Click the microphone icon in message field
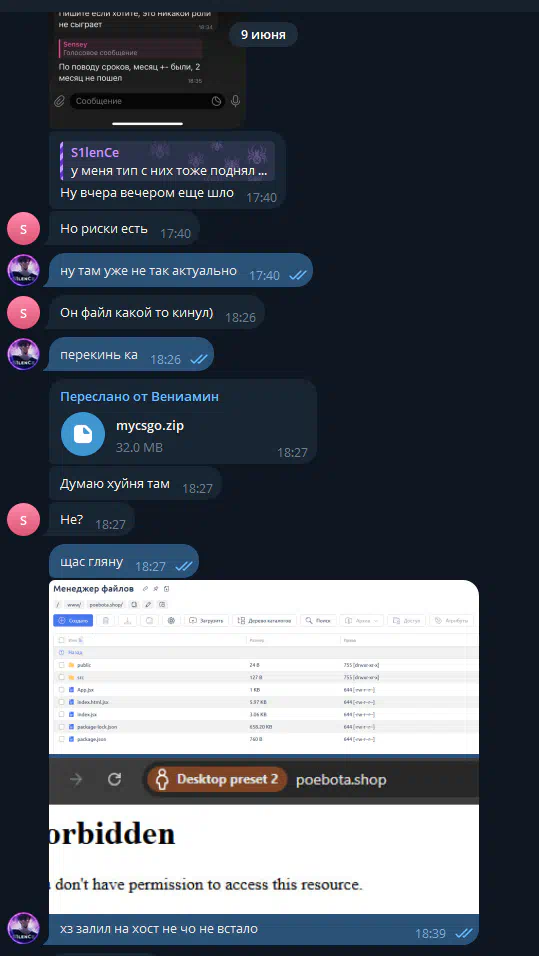 click(235, 101)
